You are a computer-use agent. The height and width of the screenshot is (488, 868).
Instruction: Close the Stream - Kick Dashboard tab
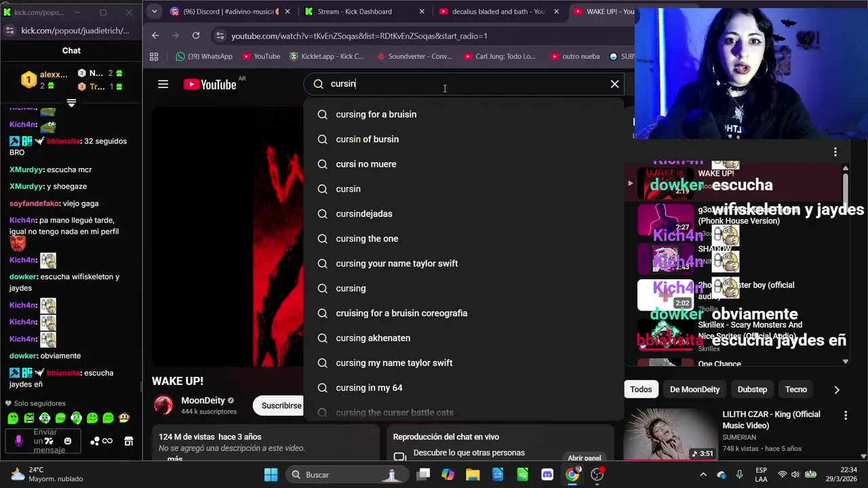pyautogui.click(x=422, y=12)
